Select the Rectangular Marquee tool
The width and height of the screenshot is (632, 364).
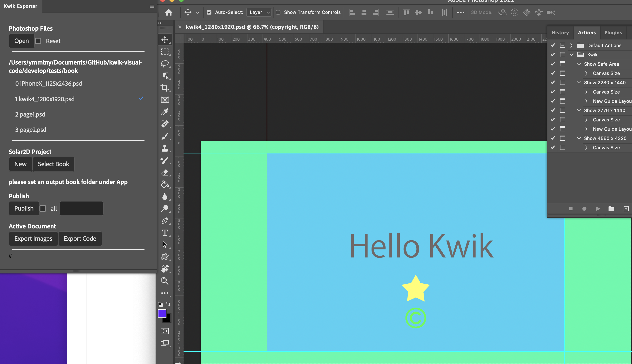click(165, 52)
